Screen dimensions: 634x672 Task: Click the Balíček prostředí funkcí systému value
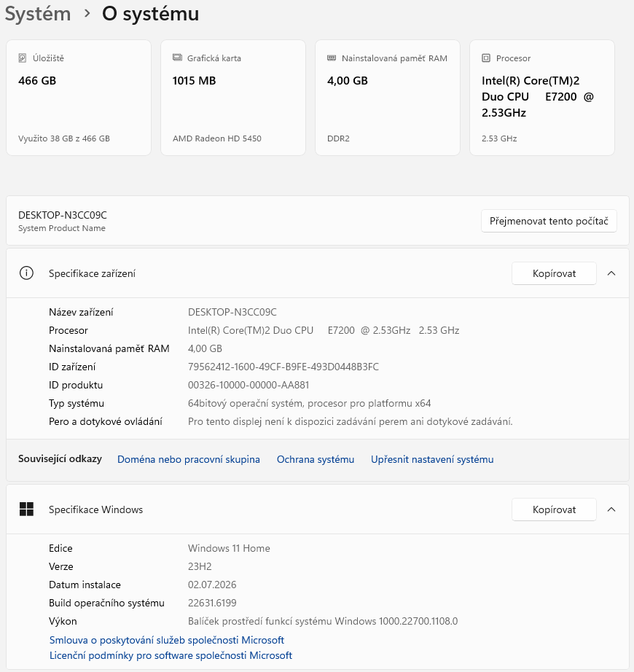click(x=323, y=621)
